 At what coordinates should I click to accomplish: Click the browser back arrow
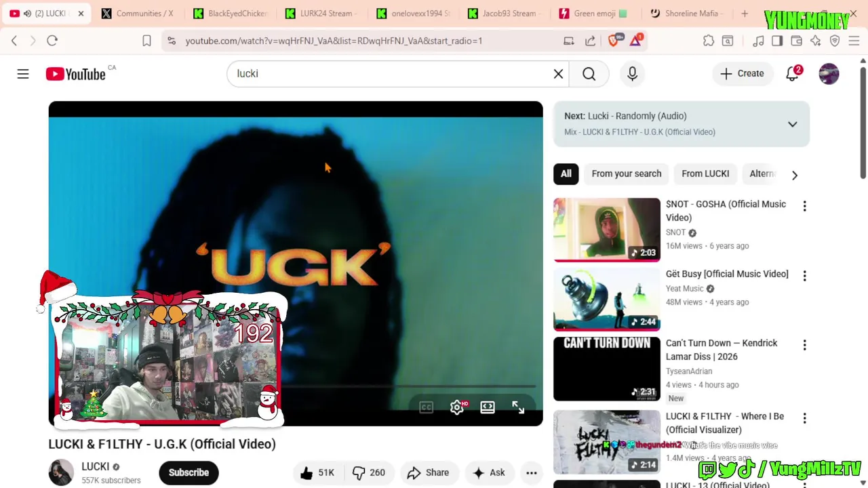[x=14, y=41]
